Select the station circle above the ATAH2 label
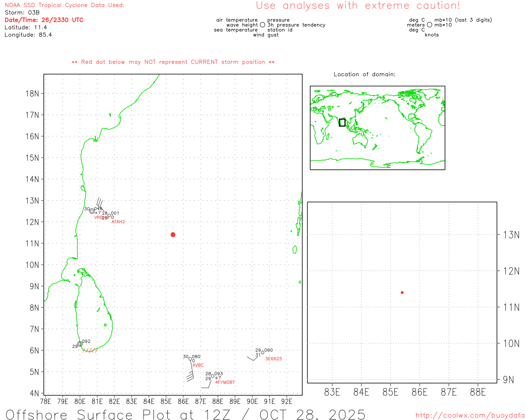The image size is (525, 420). pos(110,216)
